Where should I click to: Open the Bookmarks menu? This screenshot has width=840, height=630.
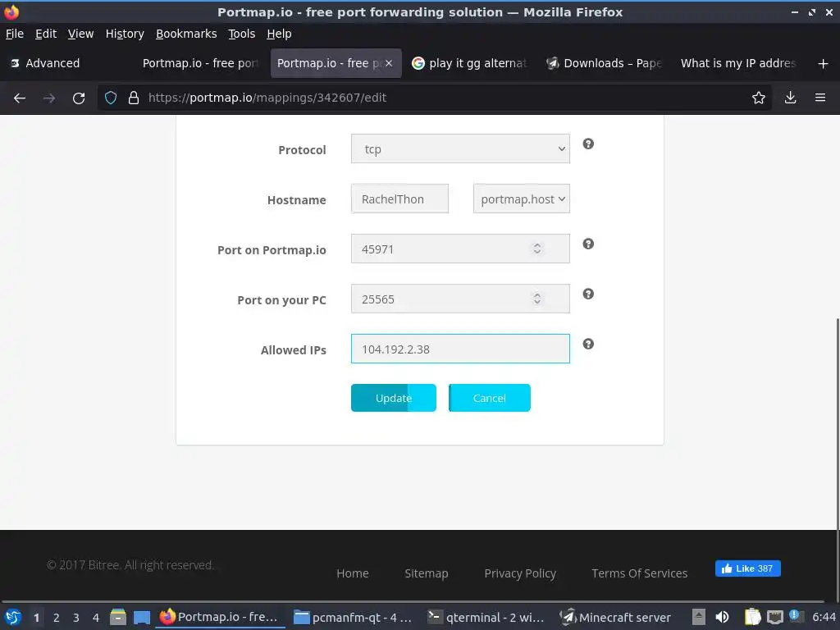click(x=186, y=34)
